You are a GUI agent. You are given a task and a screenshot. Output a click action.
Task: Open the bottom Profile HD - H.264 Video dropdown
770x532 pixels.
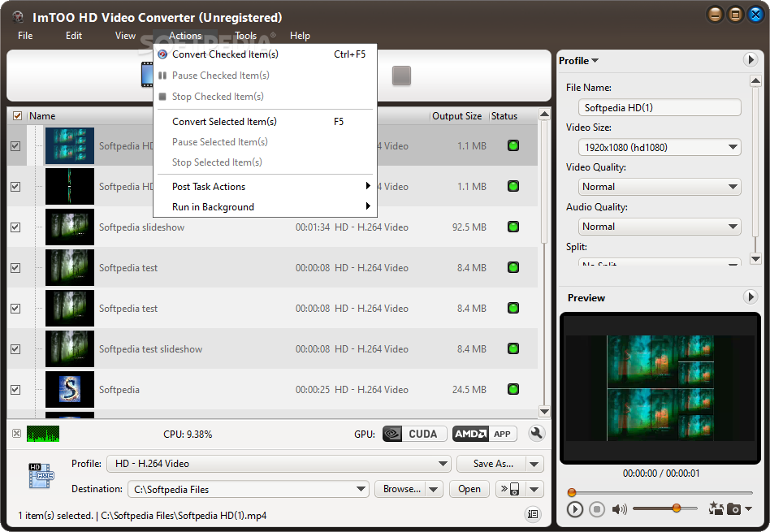click(x=279, y=464)
